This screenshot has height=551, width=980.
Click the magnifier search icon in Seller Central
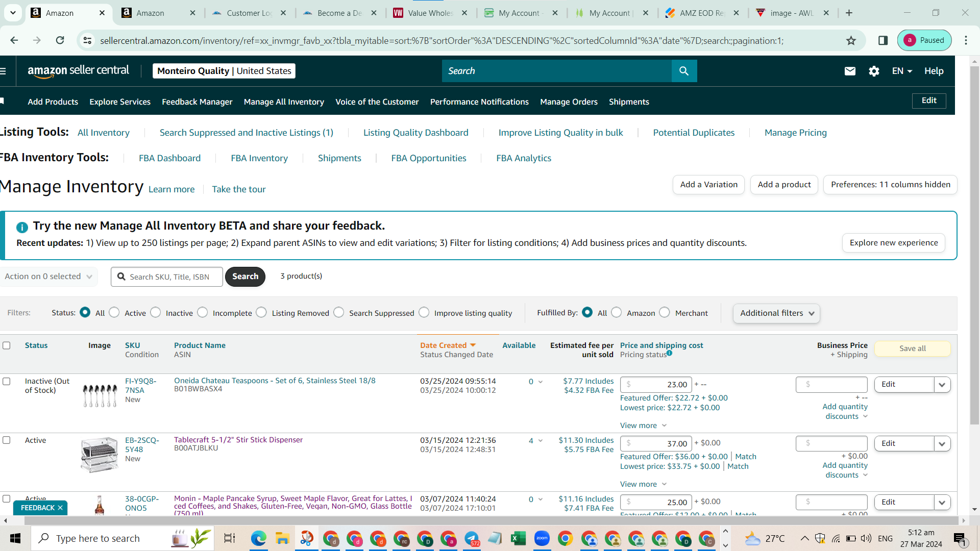[684, 71]
